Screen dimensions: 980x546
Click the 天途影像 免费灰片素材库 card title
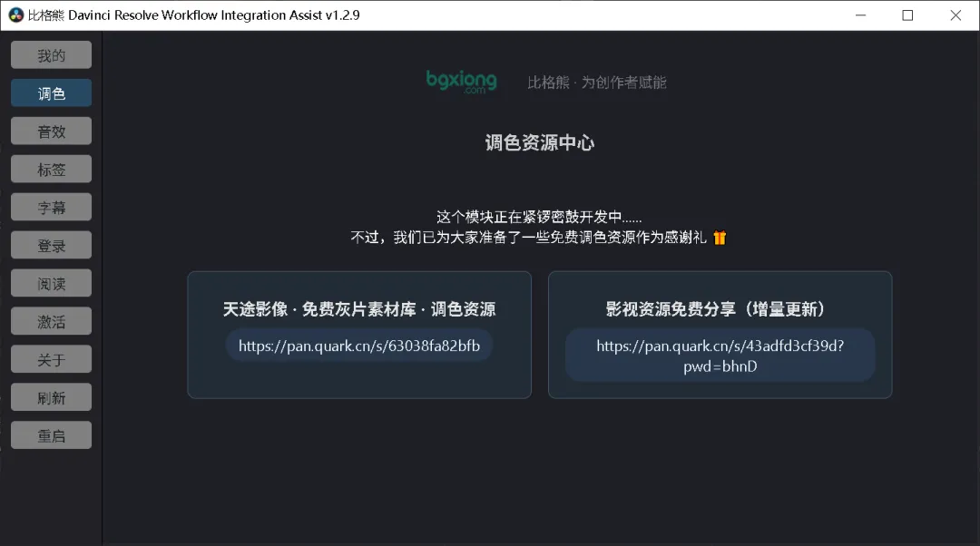click(x=359, y=309)
